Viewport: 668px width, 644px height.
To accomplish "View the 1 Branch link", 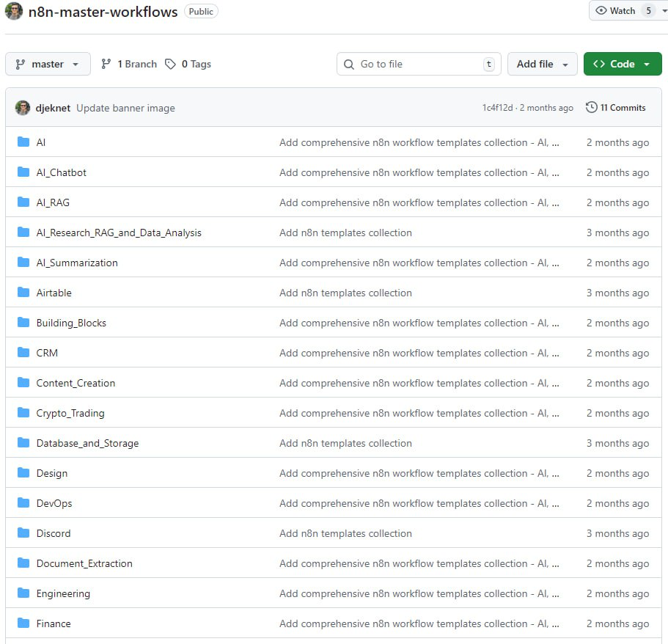I will pyautogui.click(x=129, y=64).
